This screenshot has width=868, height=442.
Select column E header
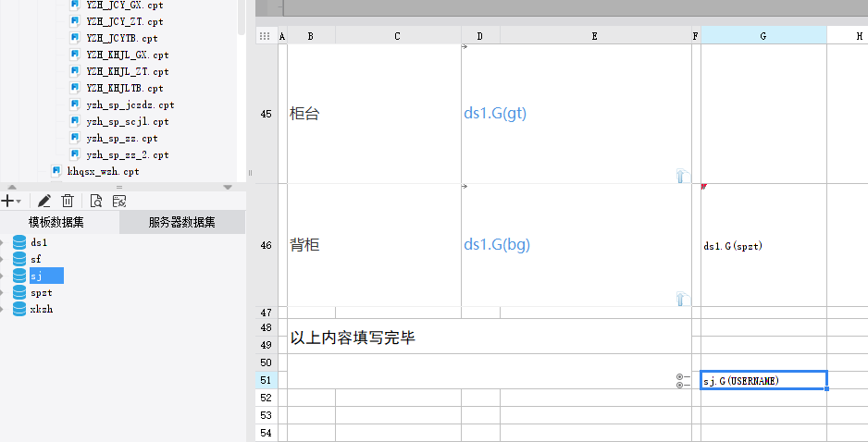point(595,36)
